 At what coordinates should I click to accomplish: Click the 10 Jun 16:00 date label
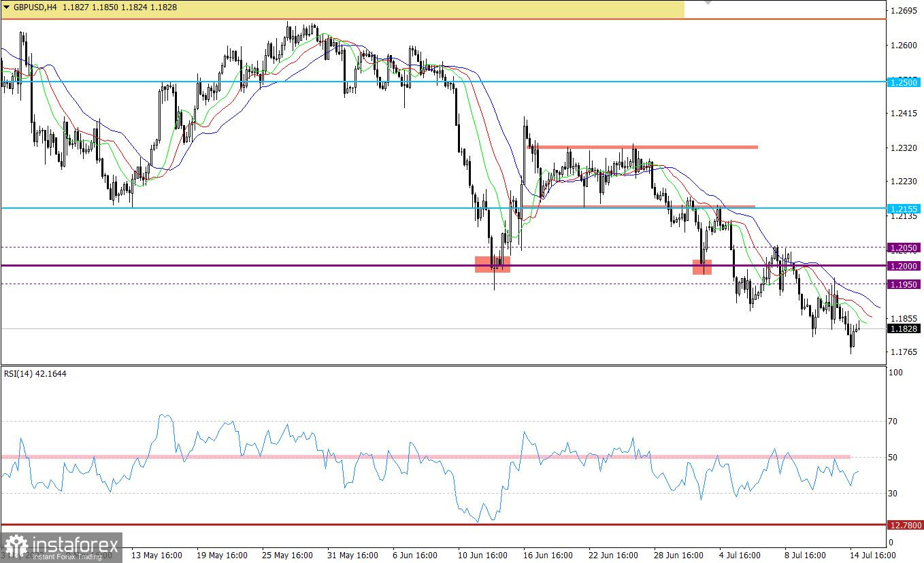(482, 556)
